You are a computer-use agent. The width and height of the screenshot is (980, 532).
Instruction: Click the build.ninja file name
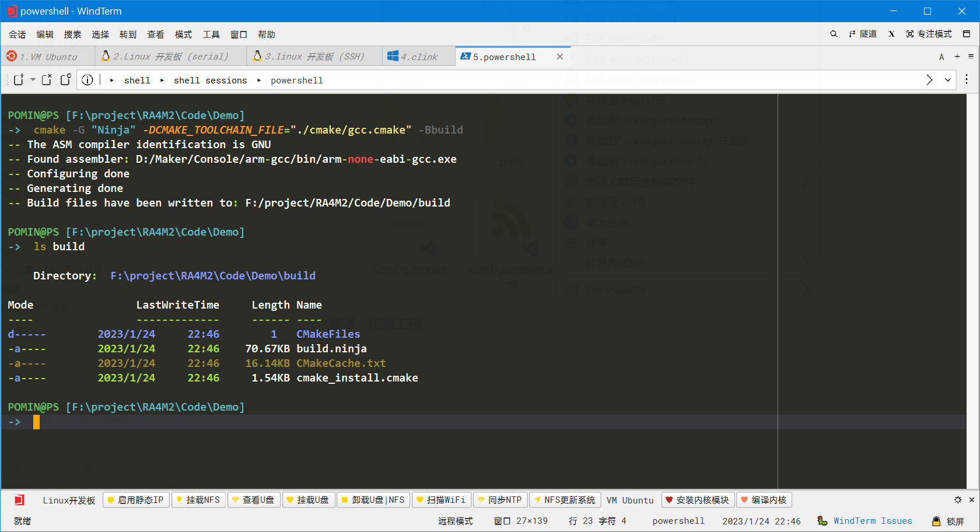pyautogui.click(x=331, y=348)
